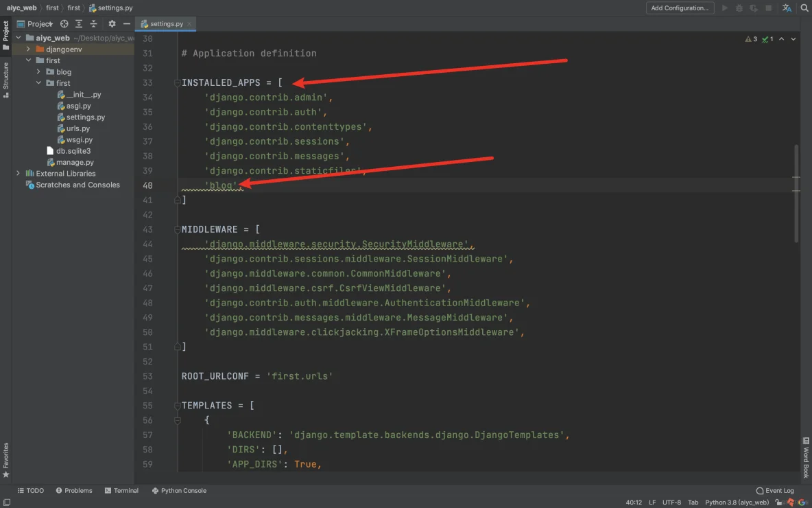Click the Add Configuration... button
Image resolution: width=812 pixels, height=508 pixels.
pos(680,8)
